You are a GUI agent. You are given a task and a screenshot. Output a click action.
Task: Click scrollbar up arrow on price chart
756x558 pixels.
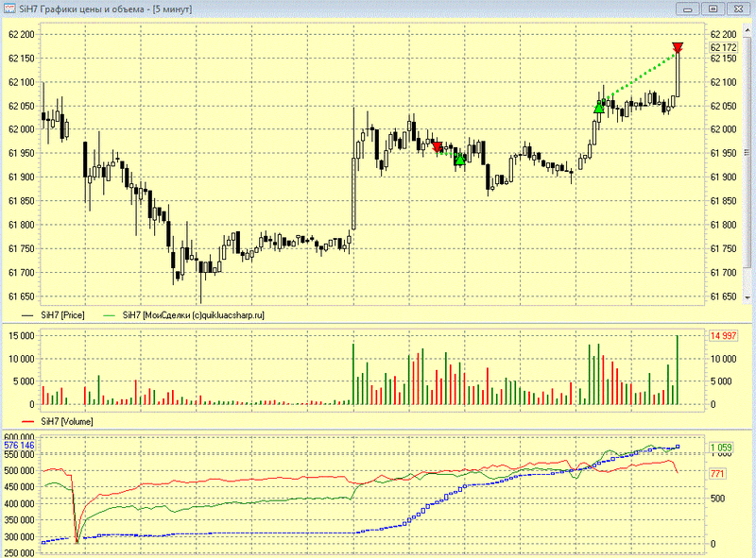(x=747, y=32)
